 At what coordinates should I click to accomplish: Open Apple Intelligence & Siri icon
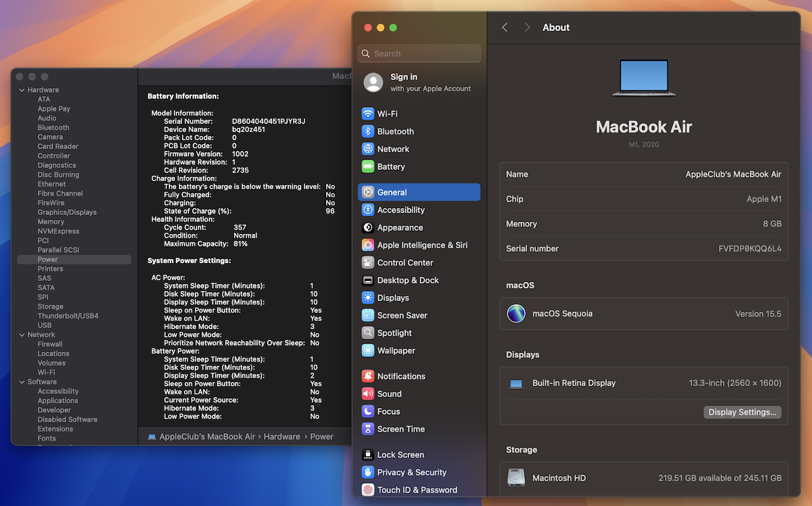(368, 245)
